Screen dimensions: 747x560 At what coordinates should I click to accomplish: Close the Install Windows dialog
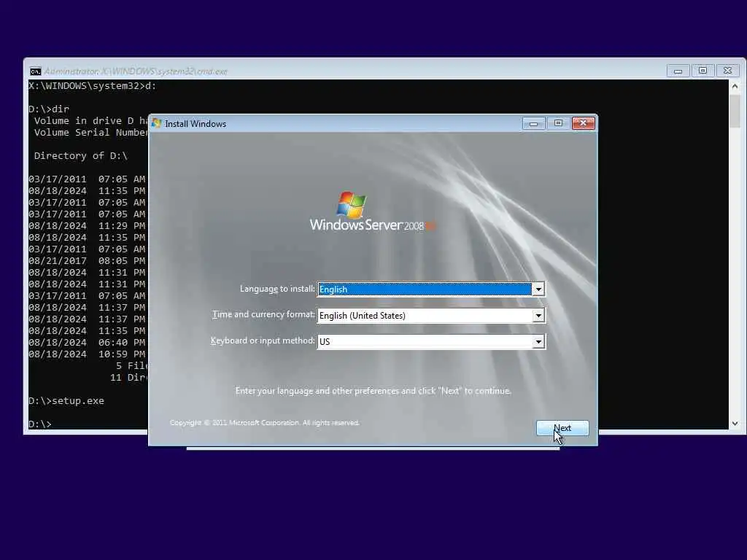(583, 123)
